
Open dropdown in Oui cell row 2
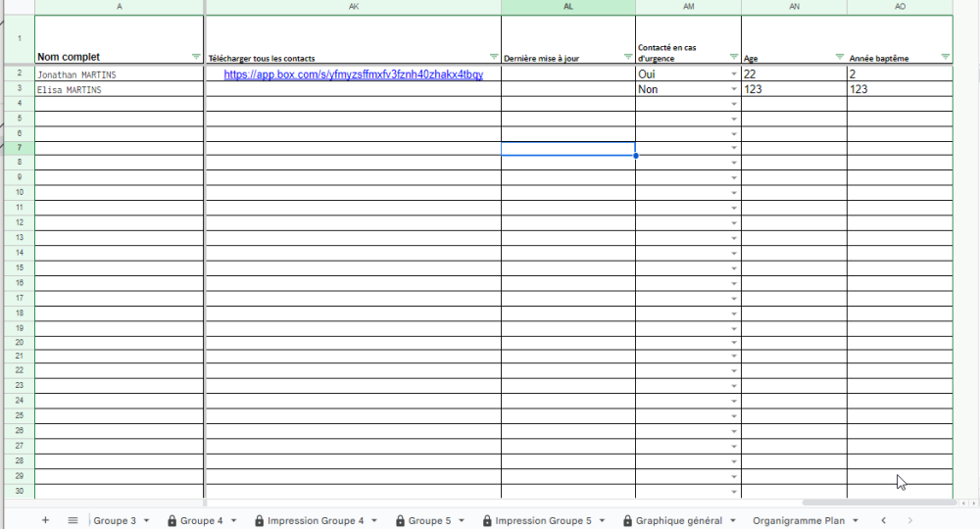click(734, 74)
